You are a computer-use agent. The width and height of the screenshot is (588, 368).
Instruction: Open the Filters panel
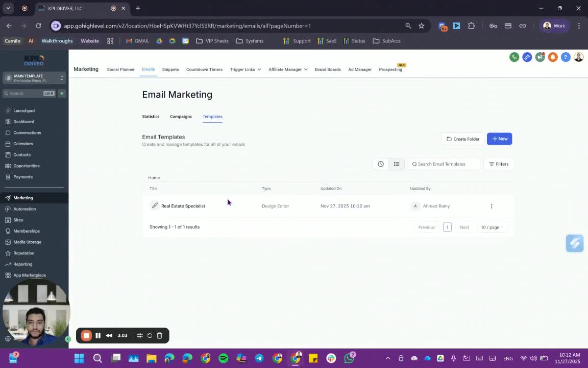[x=499, y=164]
